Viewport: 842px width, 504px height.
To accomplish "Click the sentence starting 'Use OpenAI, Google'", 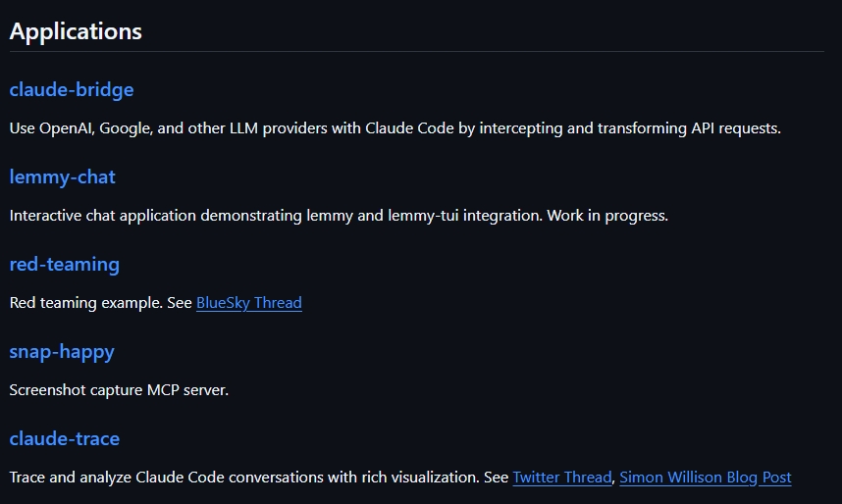I will [395, 128].
